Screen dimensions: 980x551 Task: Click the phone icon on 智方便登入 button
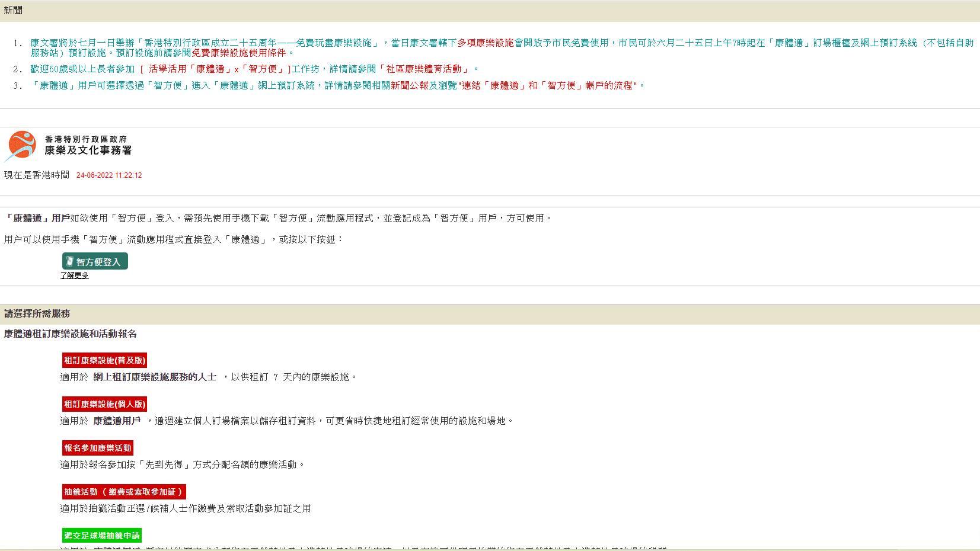(69, 261)
